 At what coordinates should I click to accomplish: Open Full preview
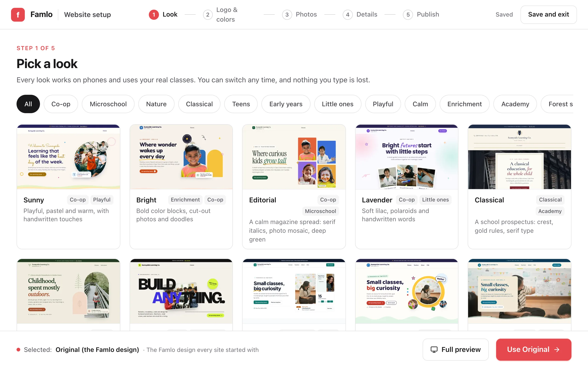[455, 350]
